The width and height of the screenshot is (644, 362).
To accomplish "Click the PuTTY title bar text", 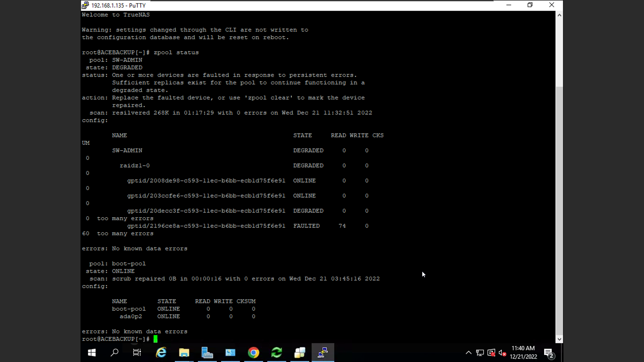I will tap(118, 5).
